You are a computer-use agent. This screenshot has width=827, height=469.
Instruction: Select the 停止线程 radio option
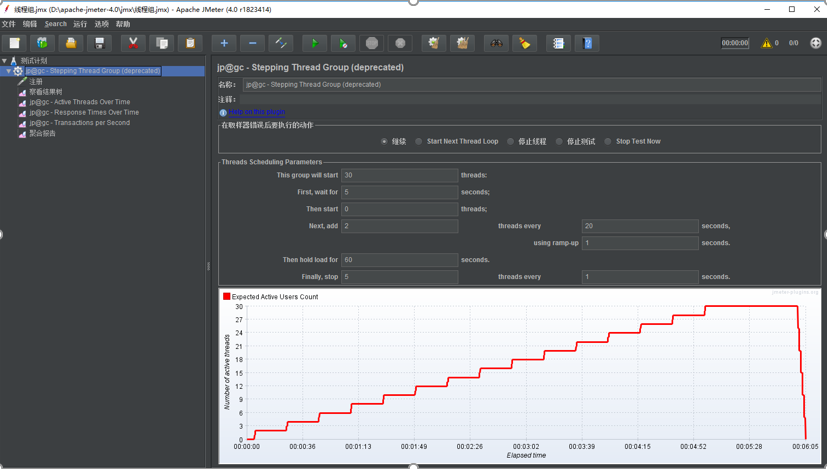coord(511,141)
